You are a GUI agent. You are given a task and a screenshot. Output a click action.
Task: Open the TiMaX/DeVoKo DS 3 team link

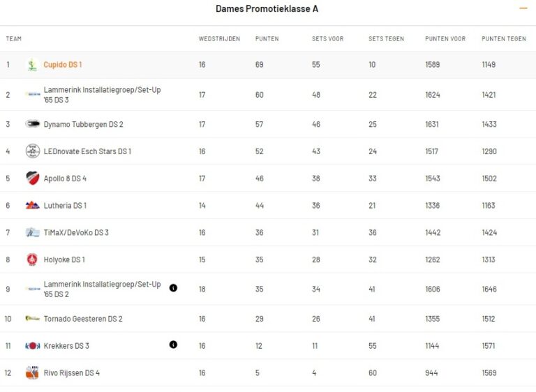click(x=76, y=233)
